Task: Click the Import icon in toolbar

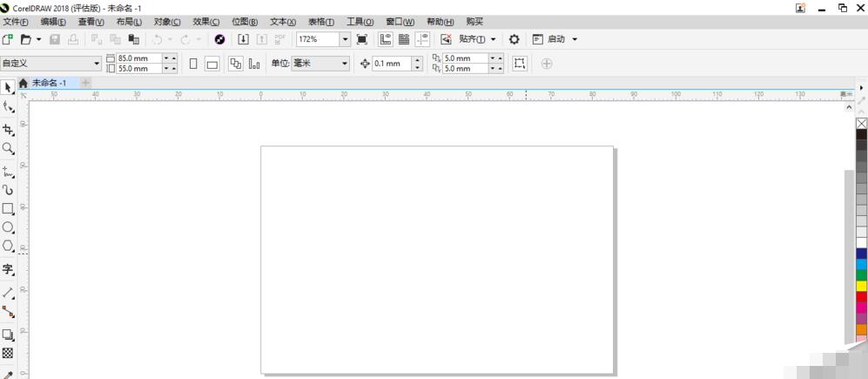Action: click(x=244, y=39)
